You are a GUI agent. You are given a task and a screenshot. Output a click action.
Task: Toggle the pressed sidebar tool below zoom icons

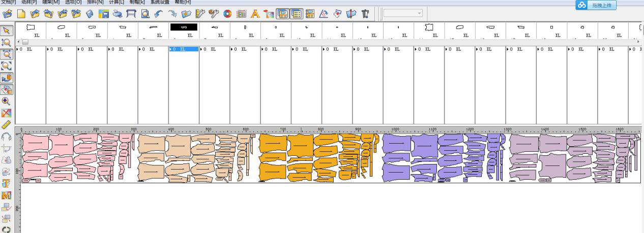point(7,78)
